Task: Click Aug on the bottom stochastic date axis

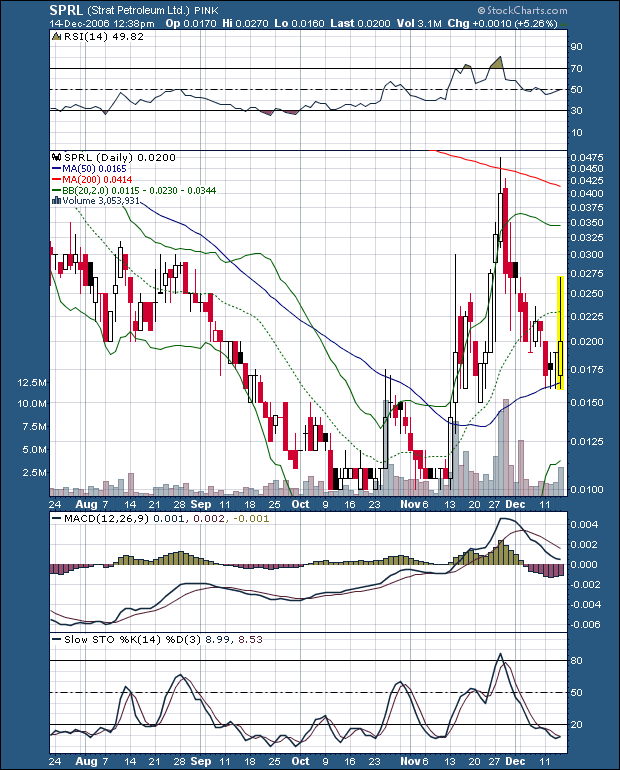Action: coord(86,762)
